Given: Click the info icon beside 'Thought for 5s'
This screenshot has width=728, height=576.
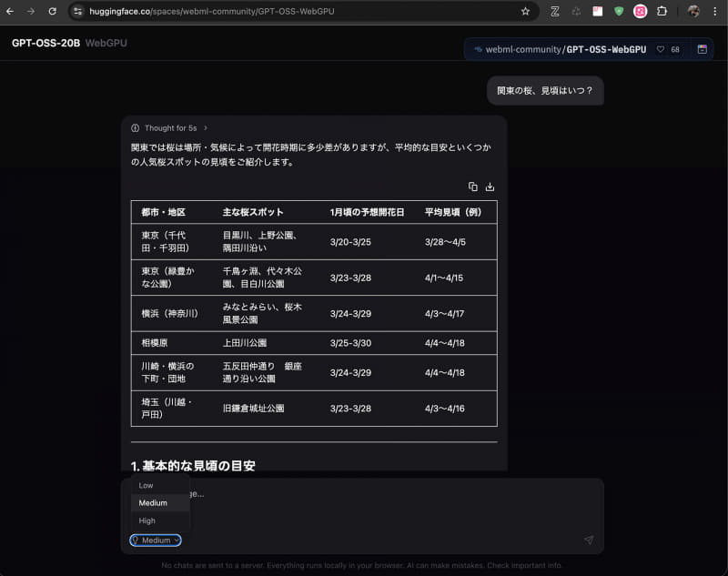Looking at the screenshot, I should point(135,128).
